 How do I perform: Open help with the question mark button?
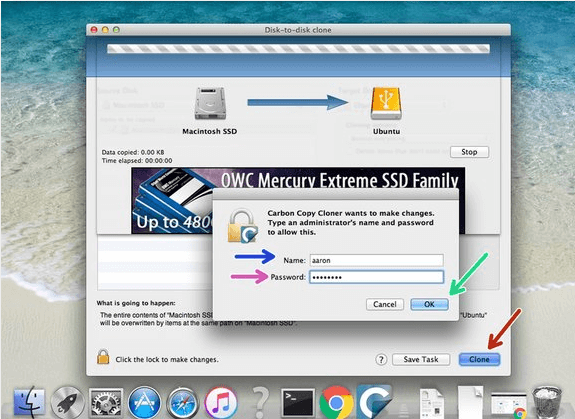[381, 360]
